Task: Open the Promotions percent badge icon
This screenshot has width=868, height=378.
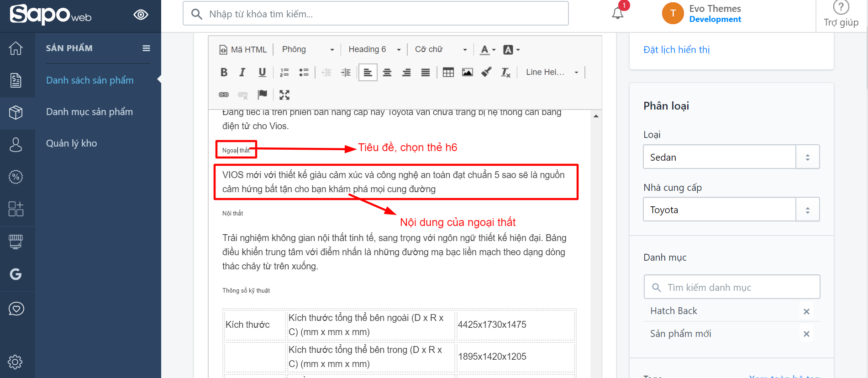Action: pos(16,177)
